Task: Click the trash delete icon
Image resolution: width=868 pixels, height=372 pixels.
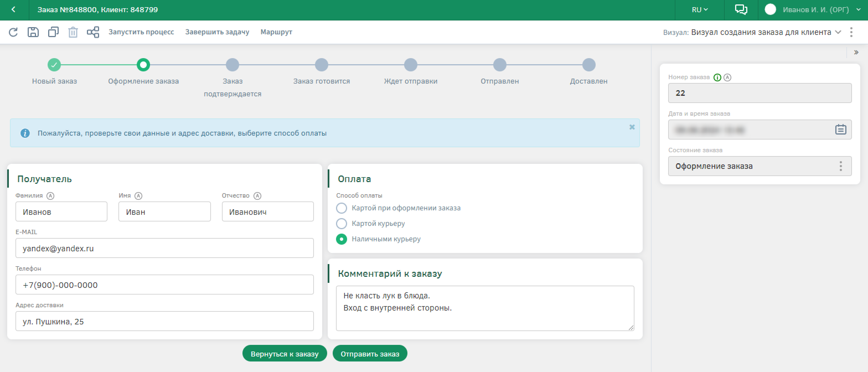Action: click(x=73, y=32)
